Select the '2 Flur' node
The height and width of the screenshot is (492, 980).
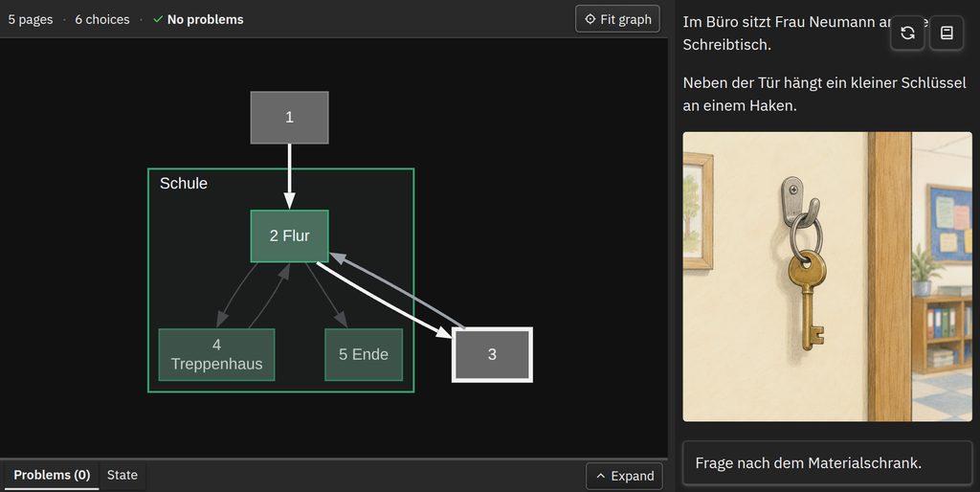point(289,235)
